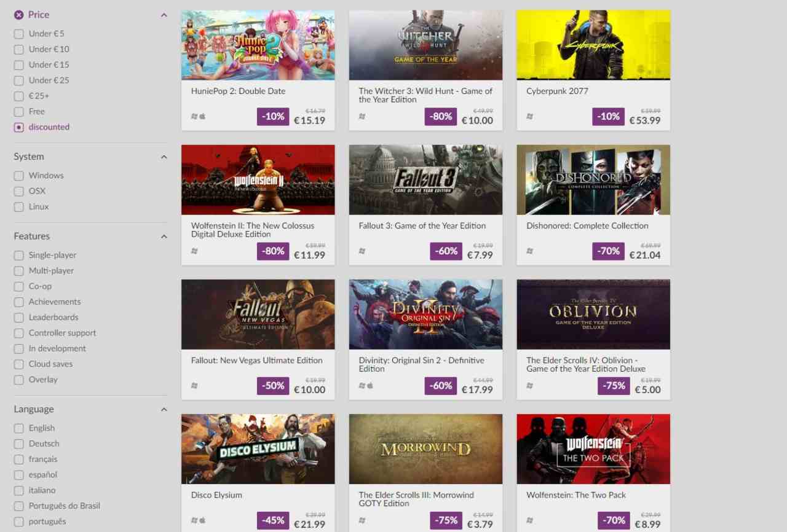This screenshot has width=787, height=532.
Task: Click Windows icon under Cyberpunk 2077
Action: coord(530,116)
